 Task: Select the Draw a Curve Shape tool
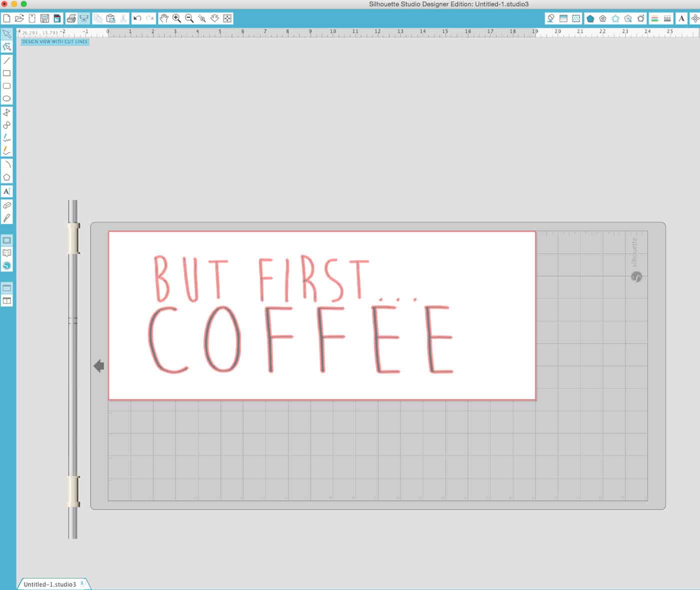[6, 125]
